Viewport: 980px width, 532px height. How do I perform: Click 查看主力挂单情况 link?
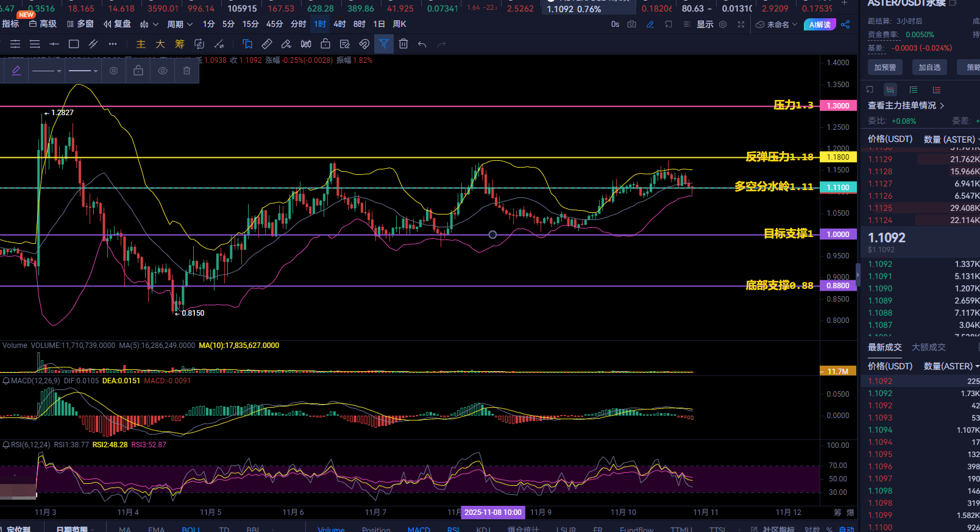pos(906,105)
